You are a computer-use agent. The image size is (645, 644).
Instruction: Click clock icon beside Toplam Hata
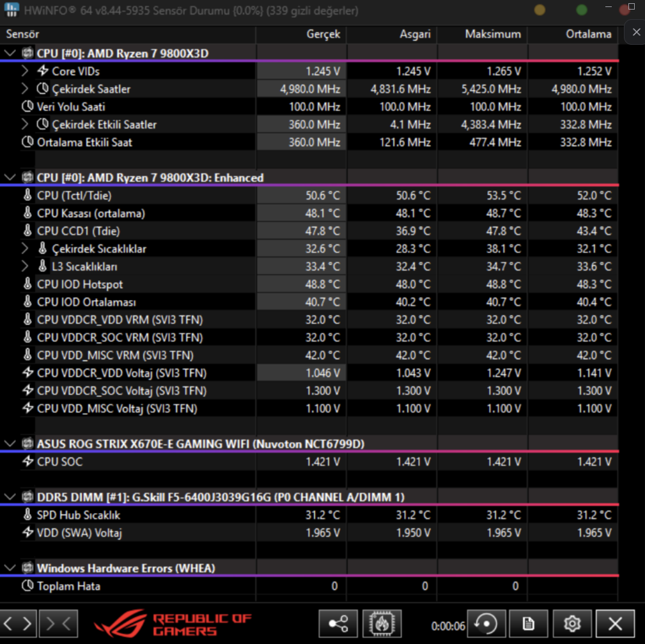coord(27,586)
